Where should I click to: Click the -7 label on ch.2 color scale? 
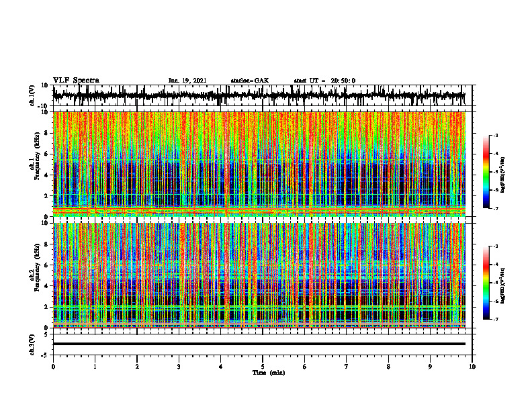pos(496,320)
